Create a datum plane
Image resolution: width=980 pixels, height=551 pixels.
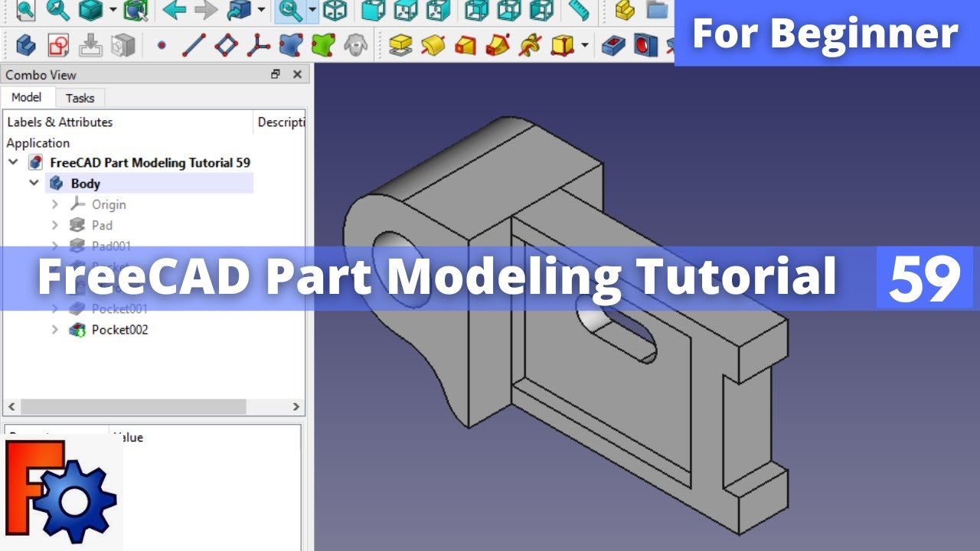(226, 45)
